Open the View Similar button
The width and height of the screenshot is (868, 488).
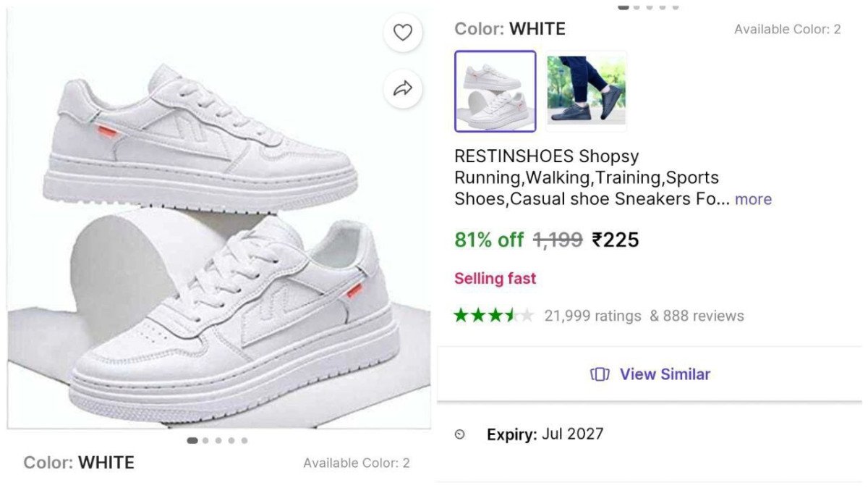click(x=650, y=374)
